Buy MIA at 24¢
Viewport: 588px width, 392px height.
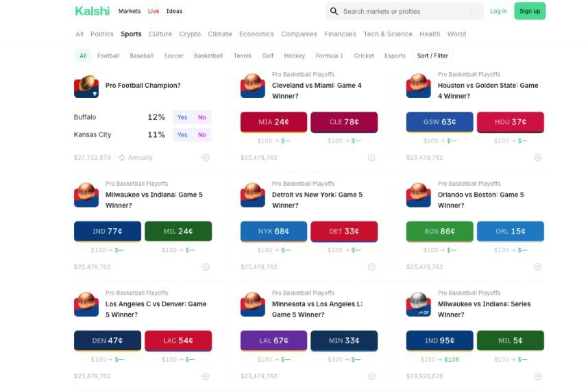273,122
